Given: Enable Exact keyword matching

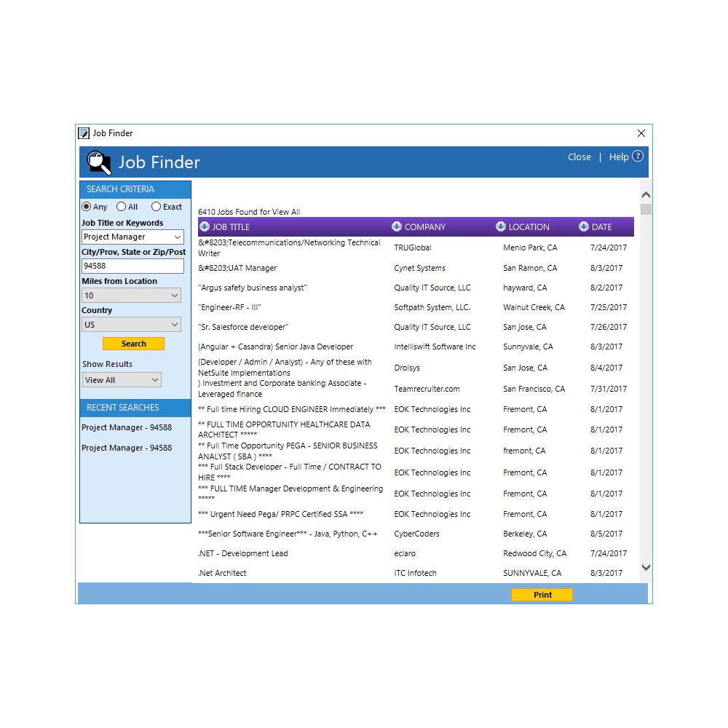Looking at the screenshot, I should pos(156,206).
